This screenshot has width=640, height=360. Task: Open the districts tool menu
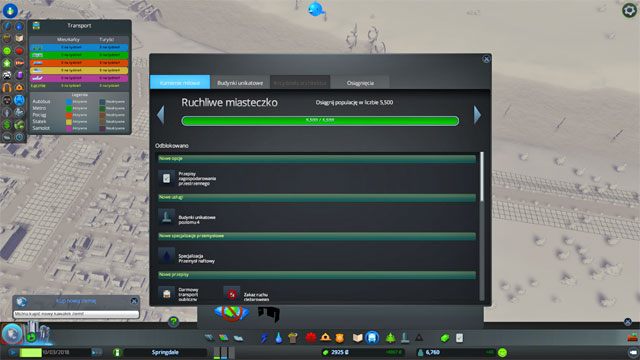pos(238,338)
